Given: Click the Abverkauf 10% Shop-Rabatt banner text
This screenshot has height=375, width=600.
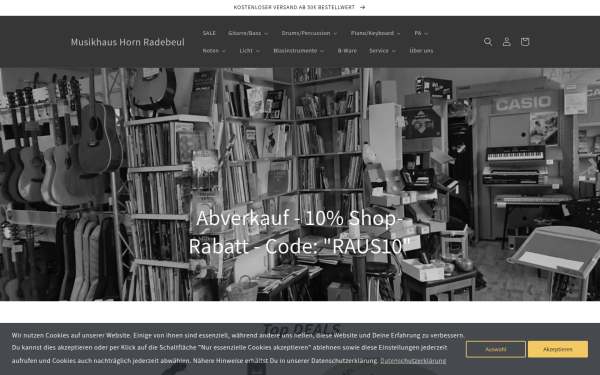Looking at the screenshot, I should pyautogui.click(x=300, y=232).
